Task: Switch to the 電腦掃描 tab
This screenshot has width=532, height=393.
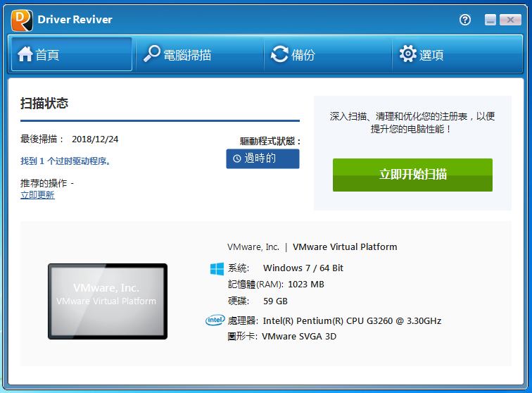Action: click(x=200, y=54)
